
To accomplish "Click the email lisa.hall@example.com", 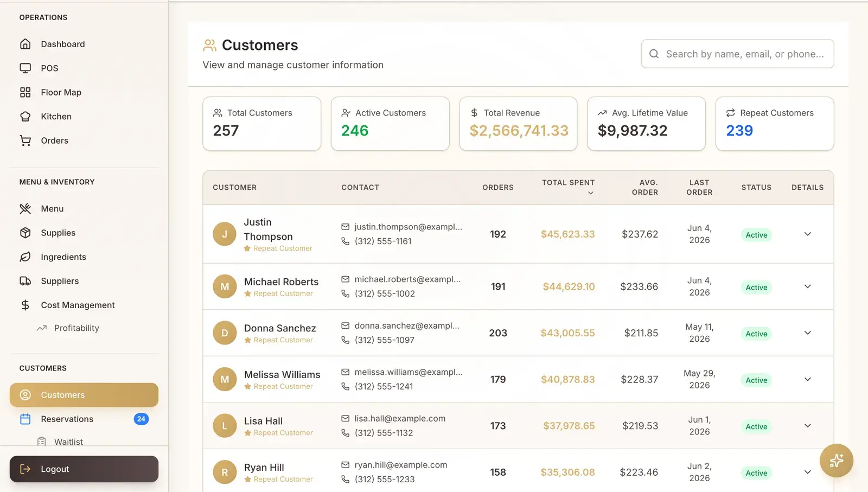I will 400,419.
